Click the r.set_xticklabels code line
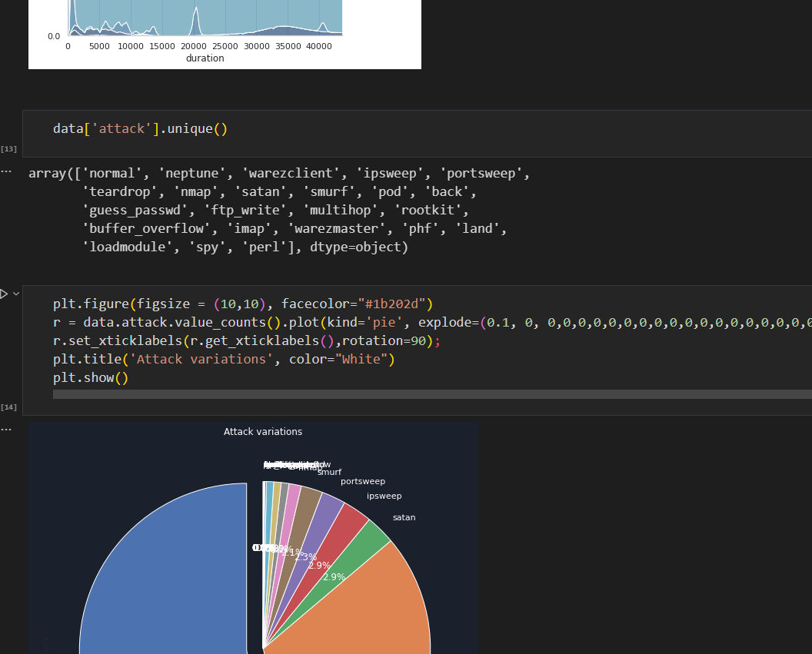The image size is (812, 654). 247,340
